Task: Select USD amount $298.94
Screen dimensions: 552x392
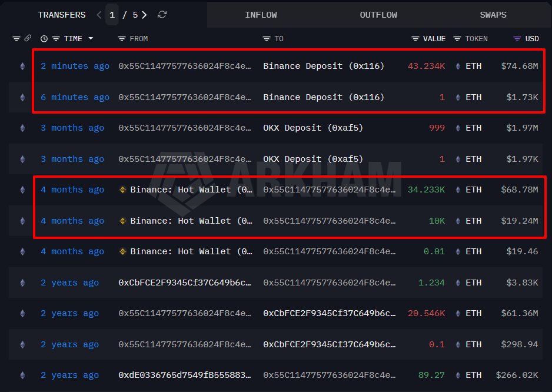Action: pyautogui.click(x=519, y=344)
